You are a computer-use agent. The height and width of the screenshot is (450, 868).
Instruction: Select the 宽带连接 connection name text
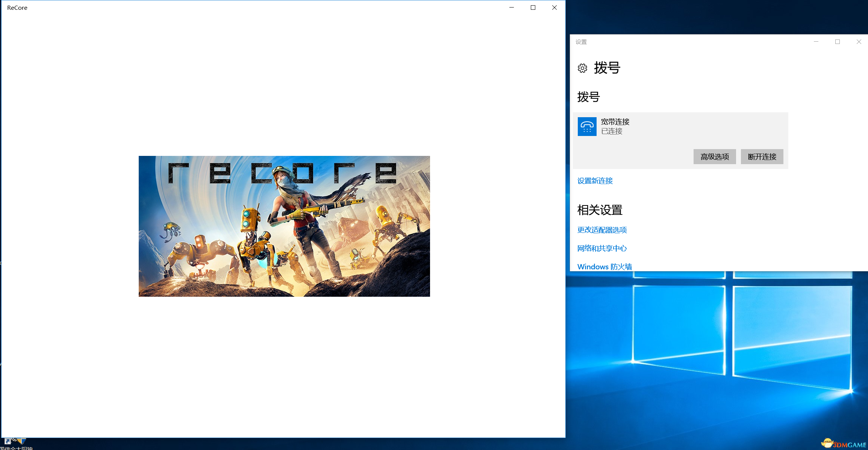(x=615, y=122)
